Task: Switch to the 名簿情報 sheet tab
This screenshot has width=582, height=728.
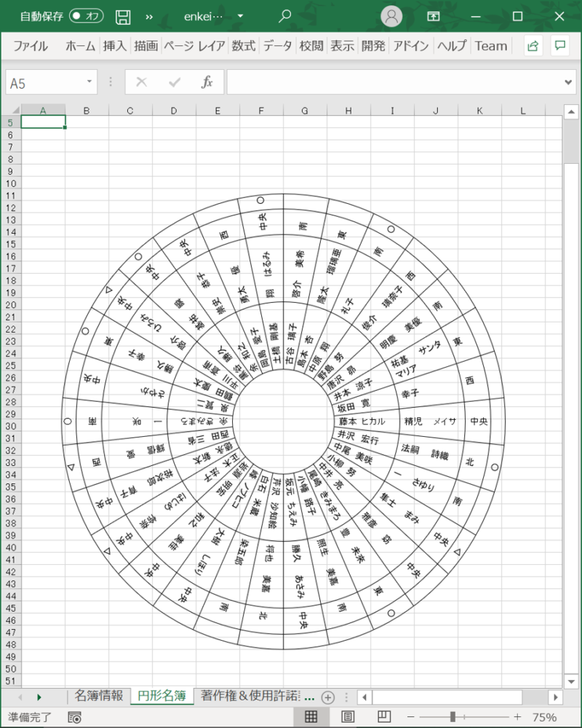Action: coord(98,696)
